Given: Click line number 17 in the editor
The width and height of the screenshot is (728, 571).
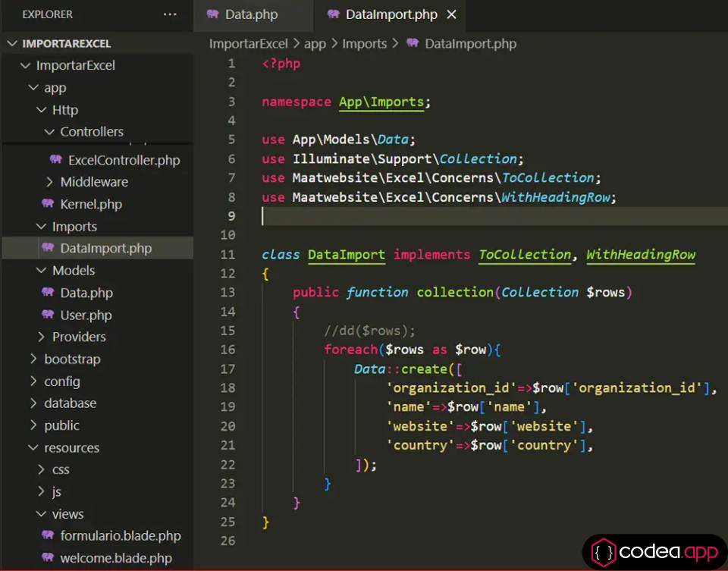Looking at the screenshot, I should tap(228, 369).
